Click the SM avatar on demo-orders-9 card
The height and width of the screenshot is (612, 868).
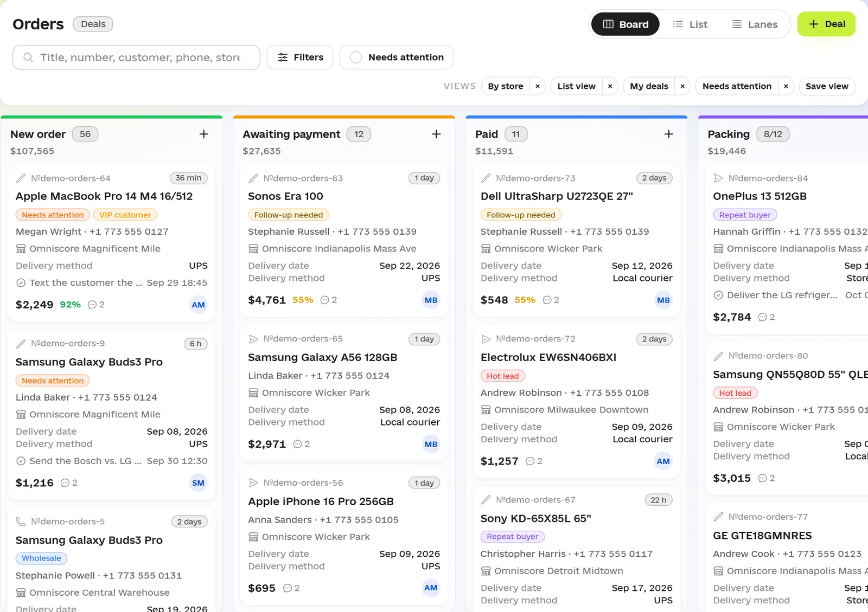(199, 483)
